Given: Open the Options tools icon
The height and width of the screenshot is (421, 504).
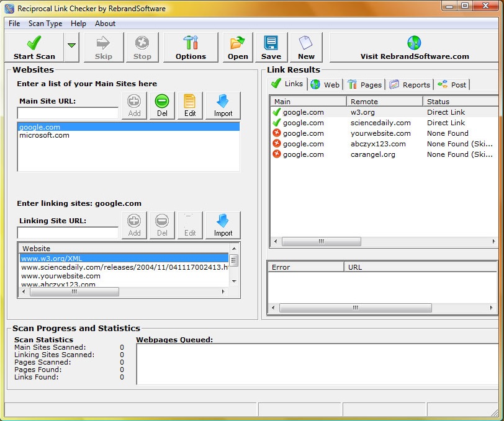Looking at the screenshot, I should point(191,48).
